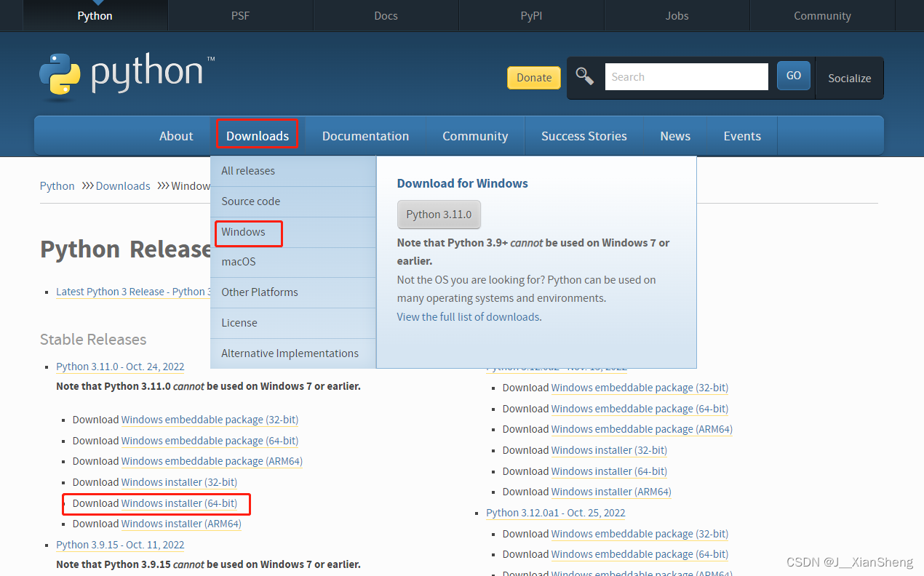Select the Docs tab in top bar
The height and width of the screenshot is (576, 924).
tap(386, 15)
